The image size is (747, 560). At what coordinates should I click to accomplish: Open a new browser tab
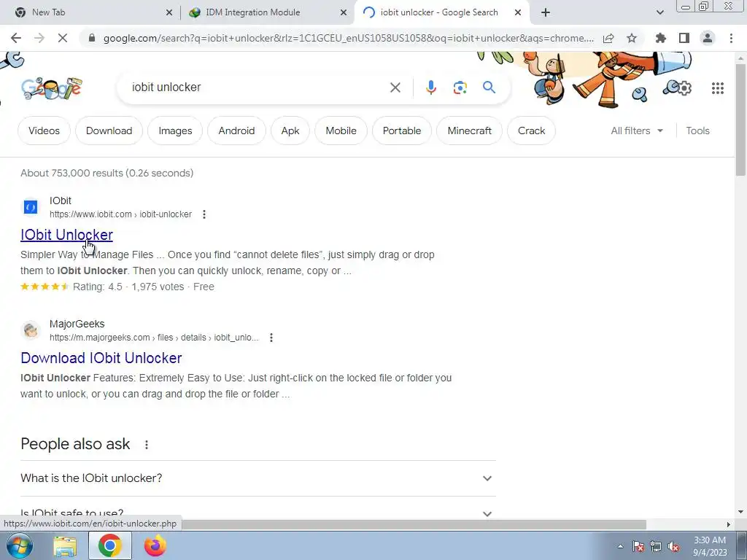click(546, 12)
